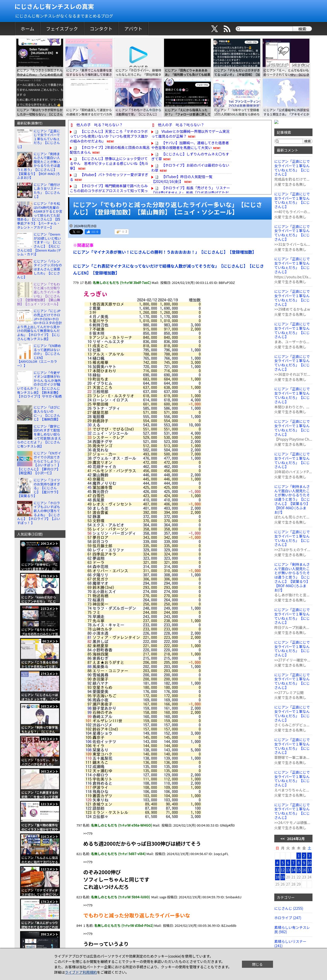Screen dimensions: 327x980
Task: Click red arrow icon beside 天宮こころ headline
Action: click(x=71, y=132)
